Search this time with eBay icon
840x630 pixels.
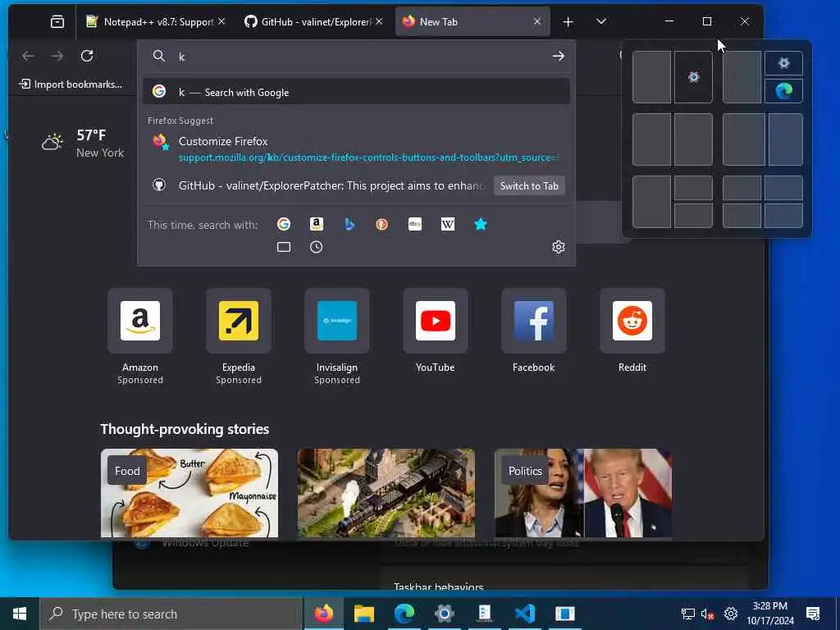[x=414, y=224]
